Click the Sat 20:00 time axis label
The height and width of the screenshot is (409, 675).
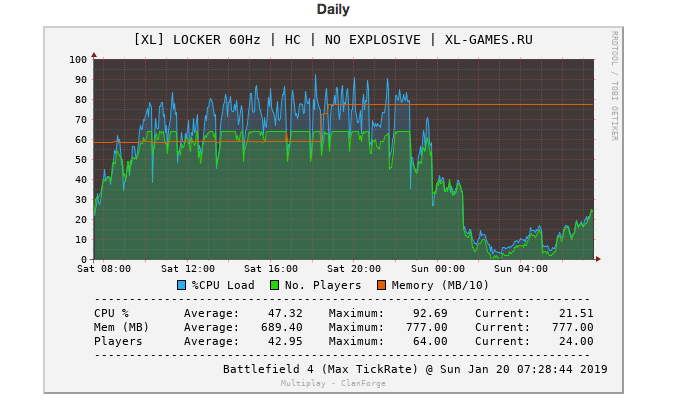tap(354, 269)
